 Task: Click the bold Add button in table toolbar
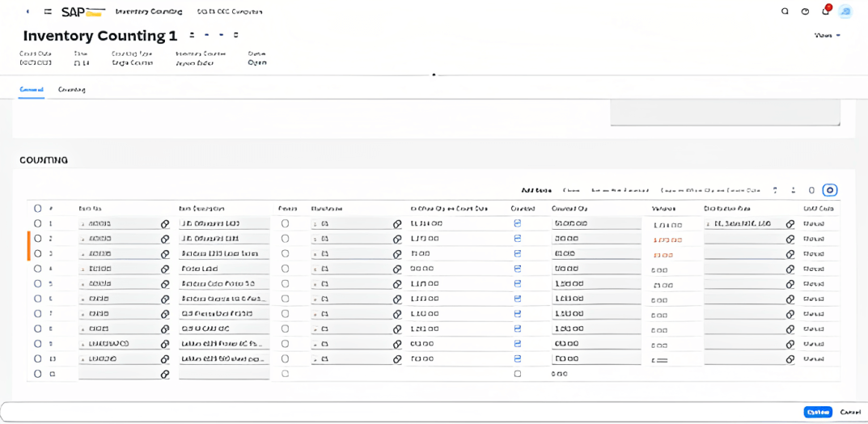click(x=536, y=190)
